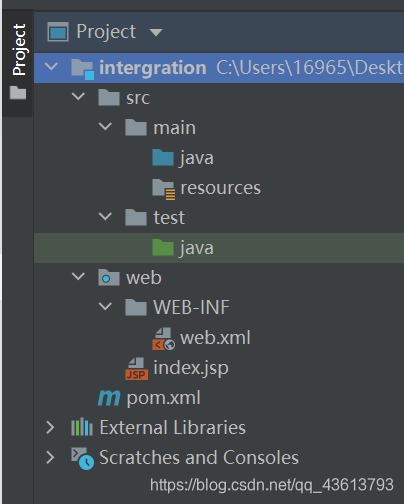Select the External Libraries label
This screenshot has height=504, width=404.
(x=173, y=427)
